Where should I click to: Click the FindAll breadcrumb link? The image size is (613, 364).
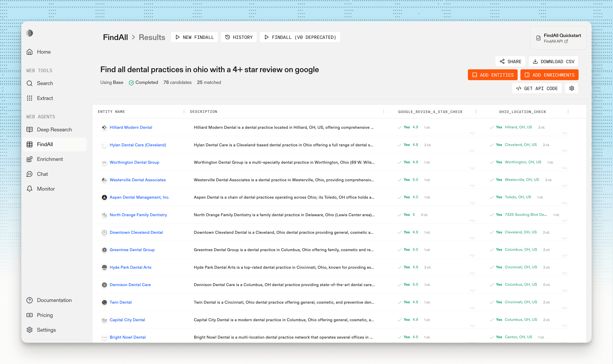(x=115, y=37)
